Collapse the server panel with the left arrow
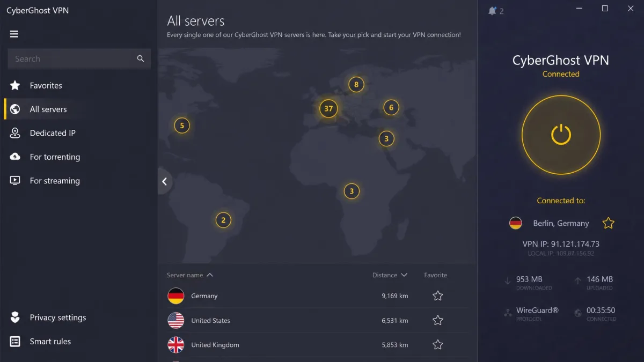 pyautogui.click(x=164, y=182)
